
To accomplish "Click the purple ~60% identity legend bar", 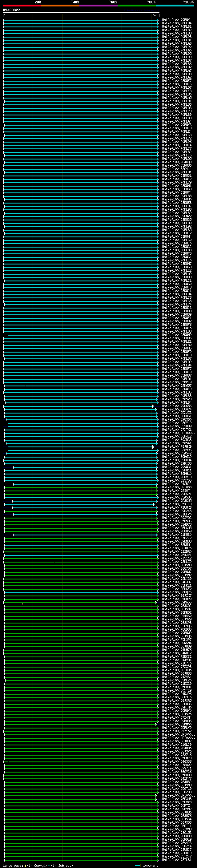I will [99, 6].
